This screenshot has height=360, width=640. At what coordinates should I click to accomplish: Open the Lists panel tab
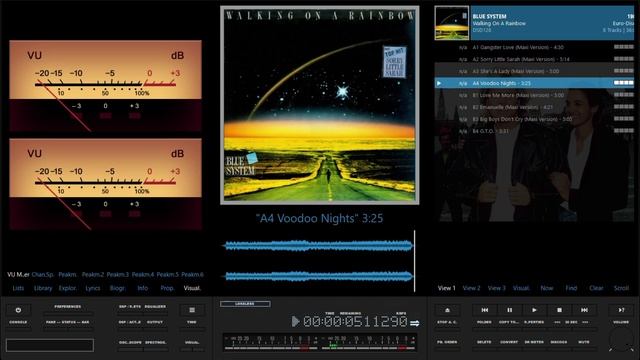click(18, 288)
